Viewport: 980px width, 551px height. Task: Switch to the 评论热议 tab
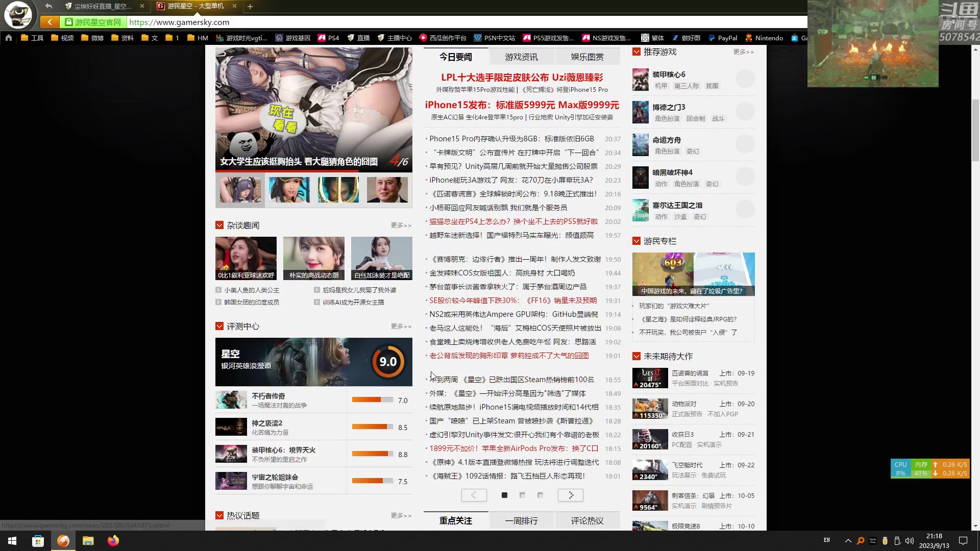coord(587,521)
